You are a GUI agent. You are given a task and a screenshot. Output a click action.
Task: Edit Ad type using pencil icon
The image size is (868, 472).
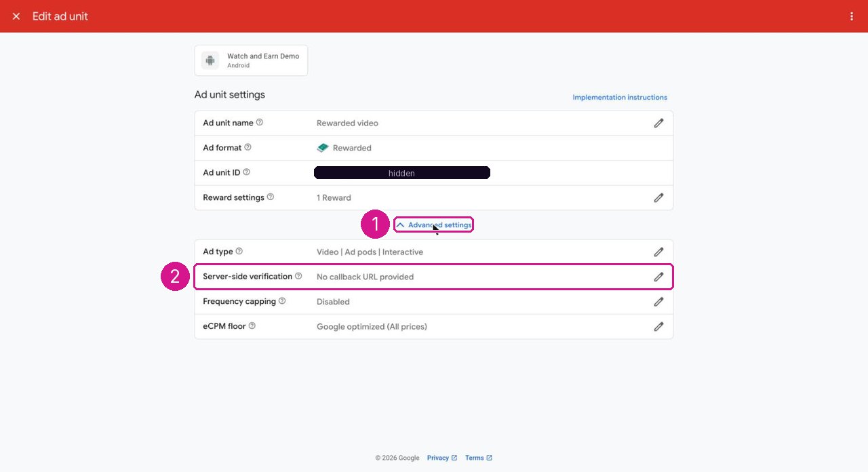pos(658,252)
